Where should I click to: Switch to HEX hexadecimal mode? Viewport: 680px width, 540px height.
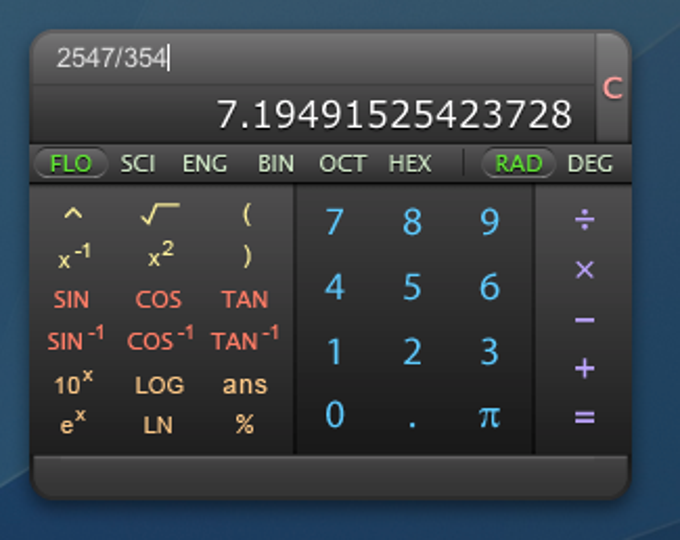[410, 164]
